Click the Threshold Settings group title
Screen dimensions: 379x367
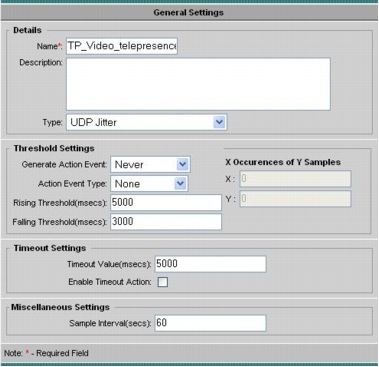pos(54,148)
